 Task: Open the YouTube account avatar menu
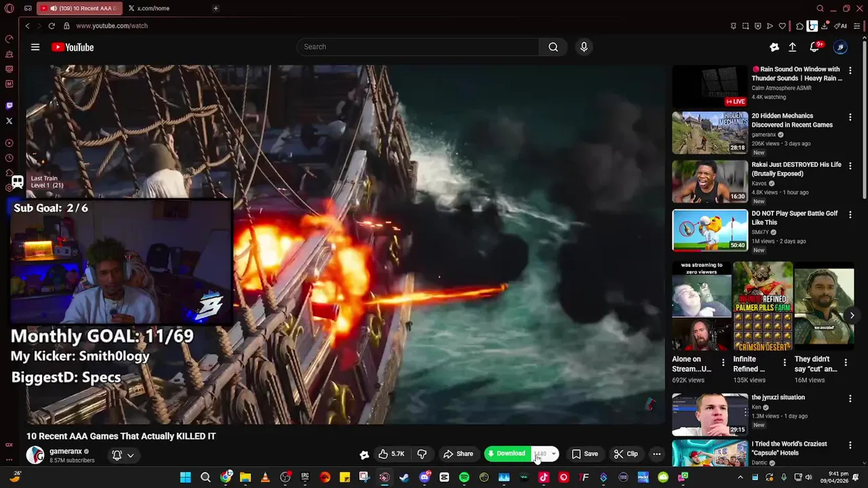point(840,47)
